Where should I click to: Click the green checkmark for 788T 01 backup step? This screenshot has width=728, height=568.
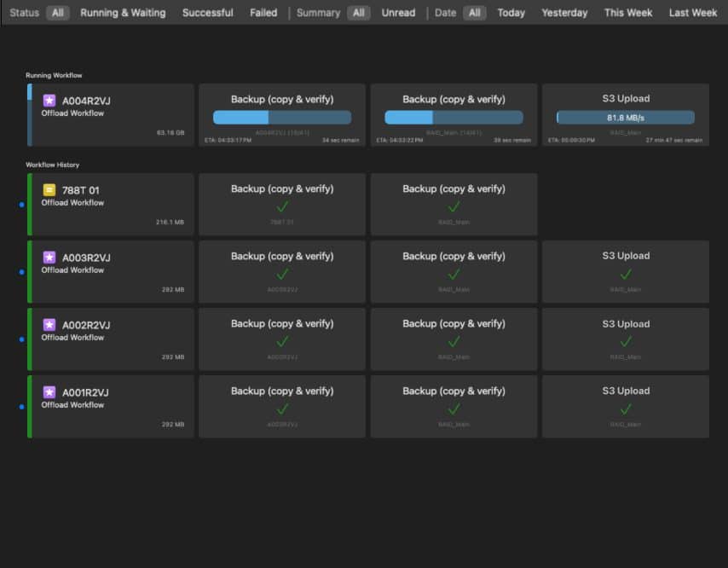pos(282,207)
